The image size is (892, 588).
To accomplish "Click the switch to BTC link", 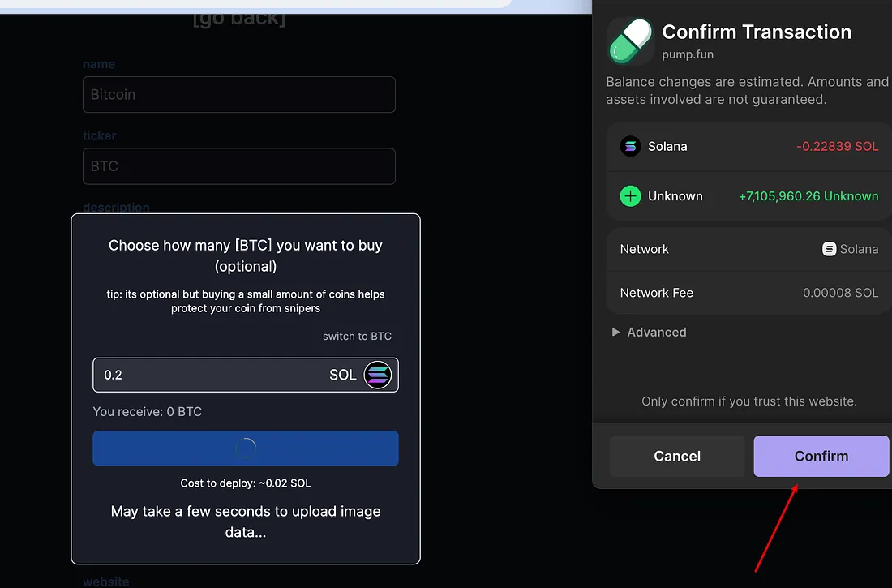I will (357, 336).
